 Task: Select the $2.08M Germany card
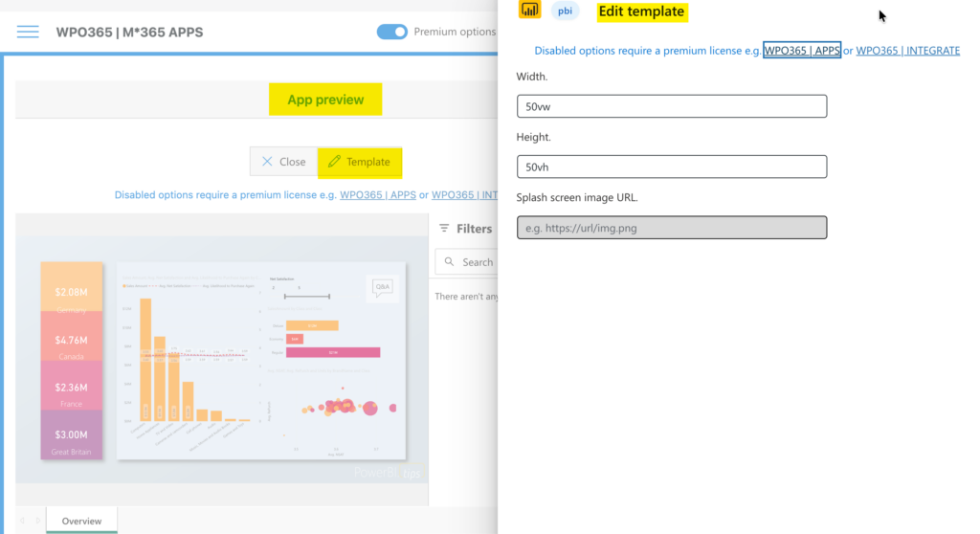click(71, 286)
